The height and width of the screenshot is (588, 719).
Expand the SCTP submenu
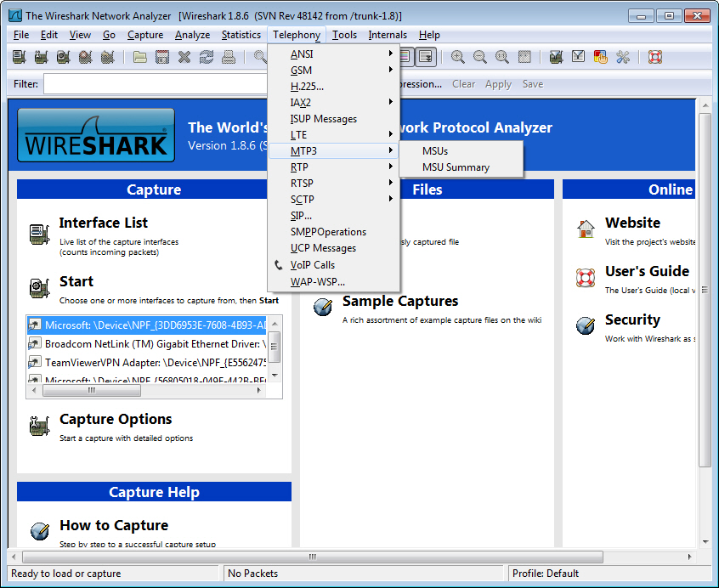(333, 200)
